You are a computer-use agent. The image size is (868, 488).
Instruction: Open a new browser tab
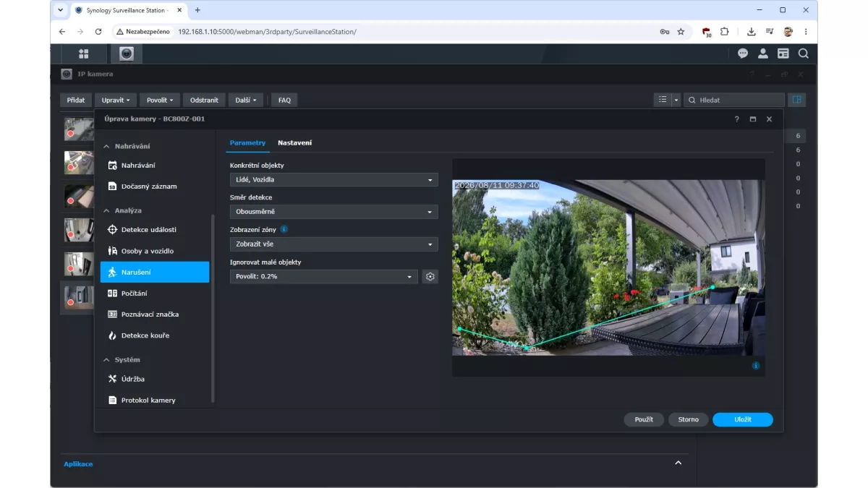[197, 10]
